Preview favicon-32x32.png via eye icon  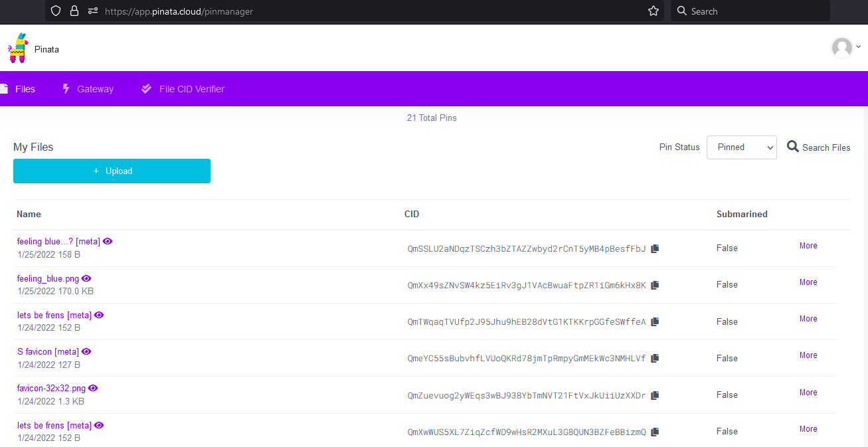(x=93, y=388)
